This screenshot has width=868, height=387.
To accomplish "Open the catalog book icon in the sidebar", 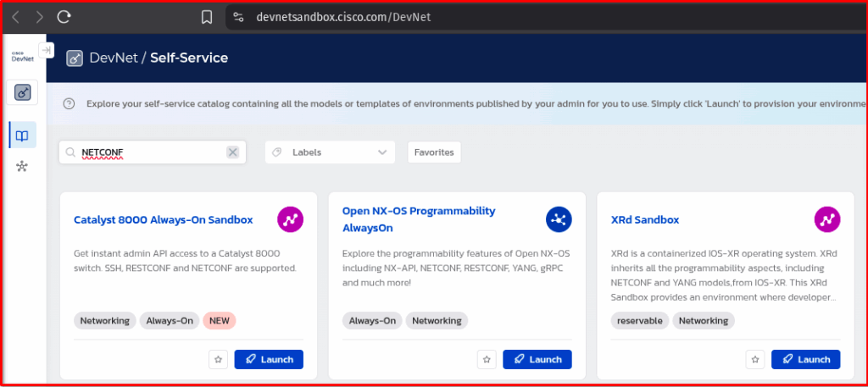I will [x=22, y=135].
